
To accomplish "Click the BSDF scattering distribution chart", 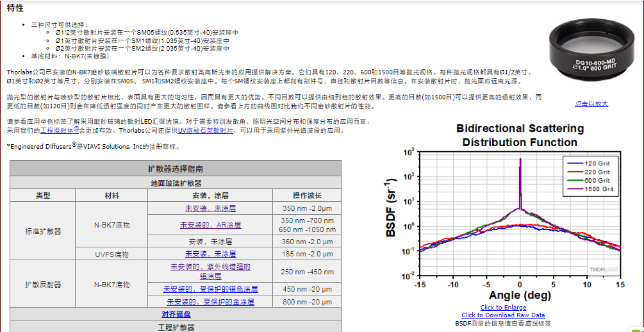I will 504,212.
